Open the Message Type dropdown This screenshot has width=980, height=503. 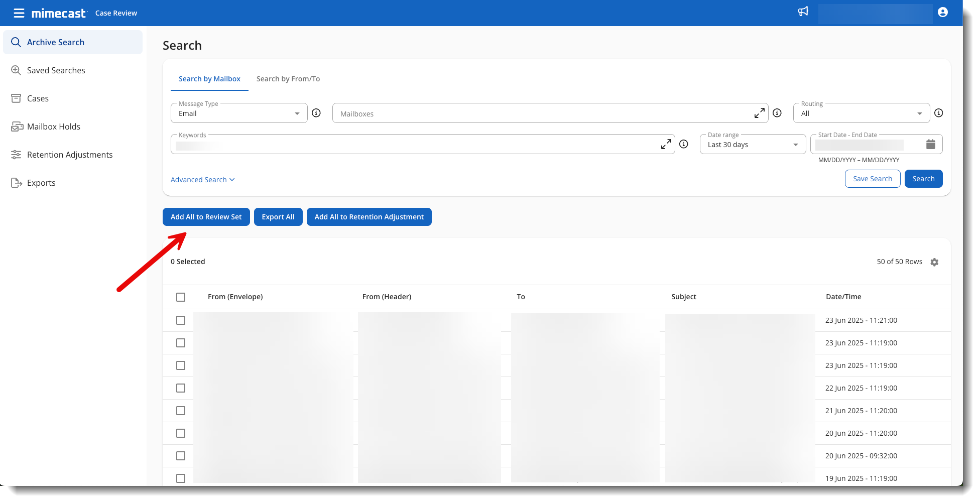point(239,113)
